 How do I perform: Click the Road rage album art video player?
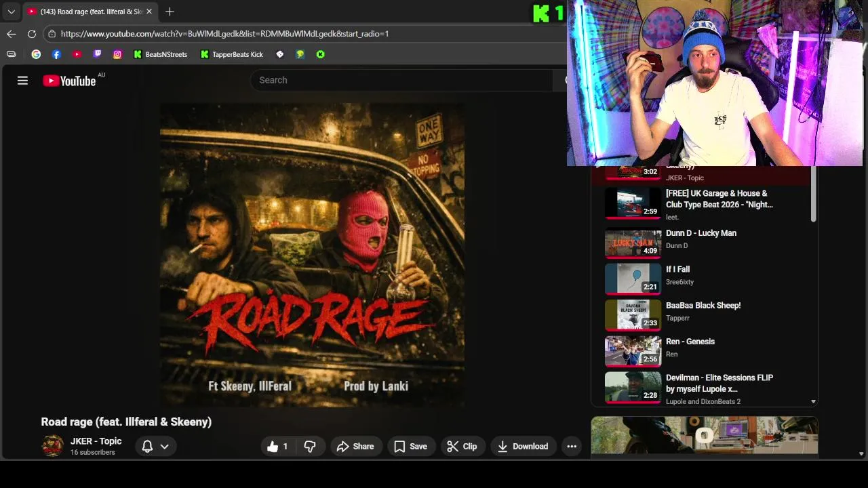pos(312,255)
